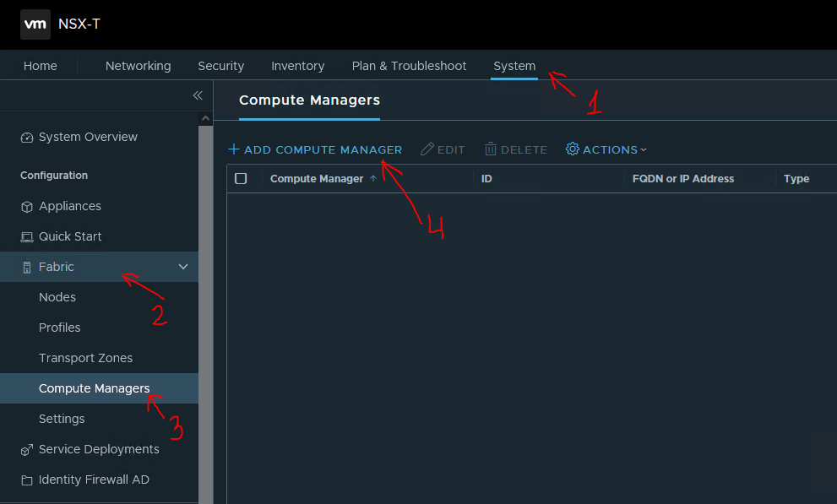Click the ID column header
Screen dimensions: 837x504
[486, 179]
